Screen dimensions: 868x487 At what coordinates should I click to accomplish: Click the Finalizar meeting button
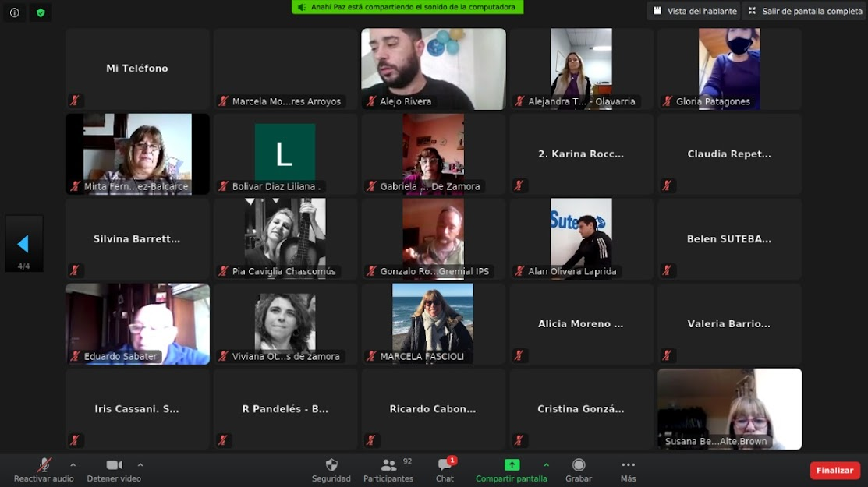click(834, 471)
